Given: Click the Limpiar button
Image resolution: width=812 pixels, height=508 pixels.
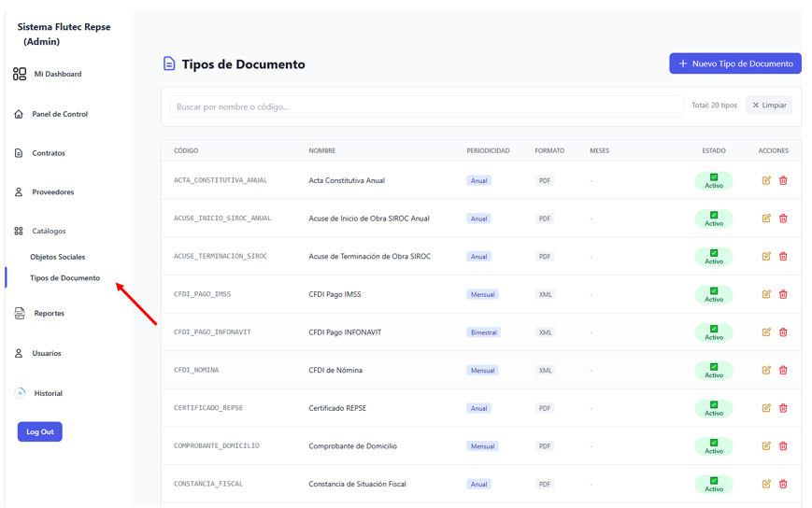Looking at the screenshot, I should point(769,105).
